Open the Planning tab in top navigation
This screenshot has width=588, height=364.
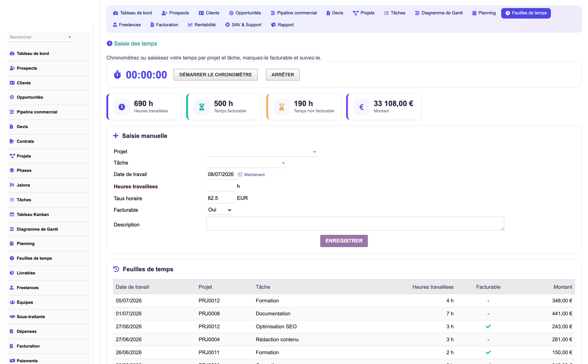[x=484, y=13]
